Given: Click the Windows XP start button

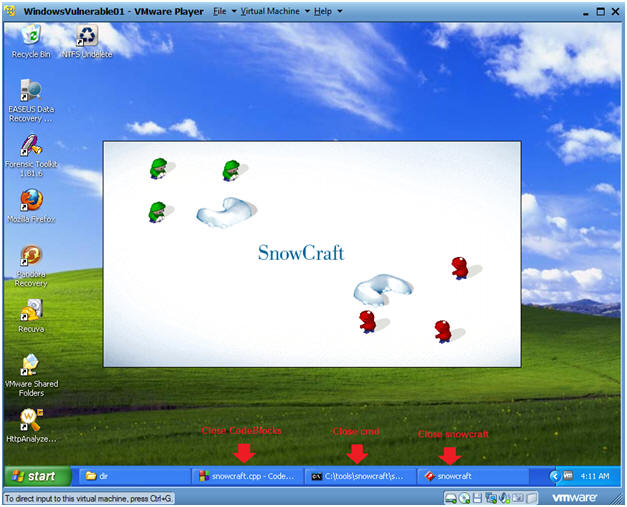Looking at the screenshot, I should 38,476.
